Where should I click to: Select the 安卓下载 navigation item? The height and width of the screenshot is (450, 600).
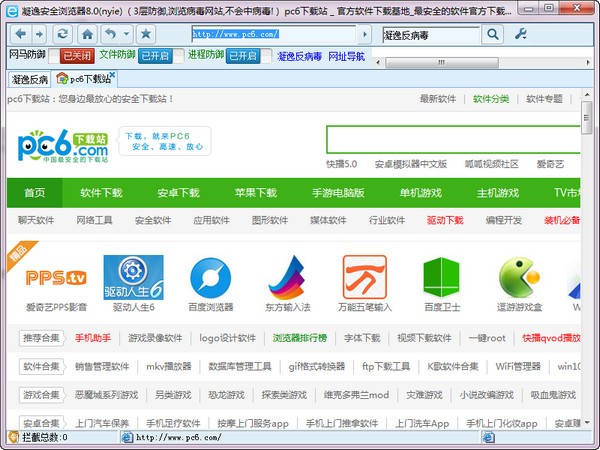click(178, 193)
